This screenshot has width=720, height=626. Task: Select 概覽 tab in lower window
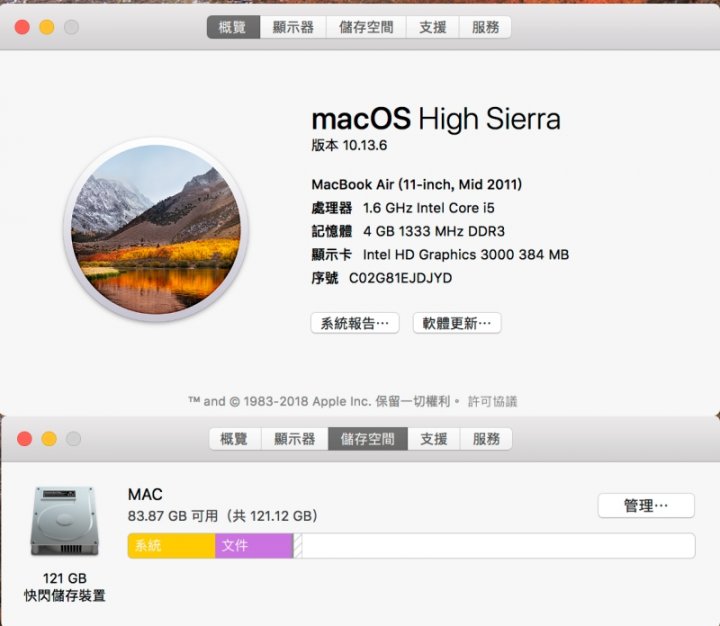[235, 439]
